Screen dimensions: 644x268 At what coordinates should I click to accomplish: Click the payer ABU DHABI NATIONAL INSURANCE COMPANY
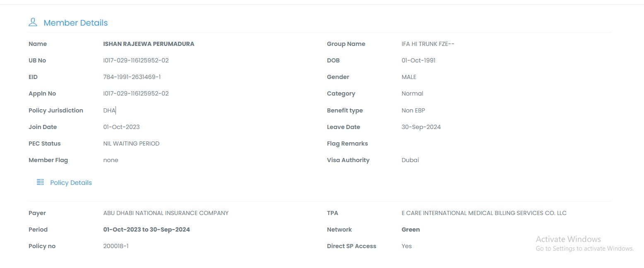point(166,213)
